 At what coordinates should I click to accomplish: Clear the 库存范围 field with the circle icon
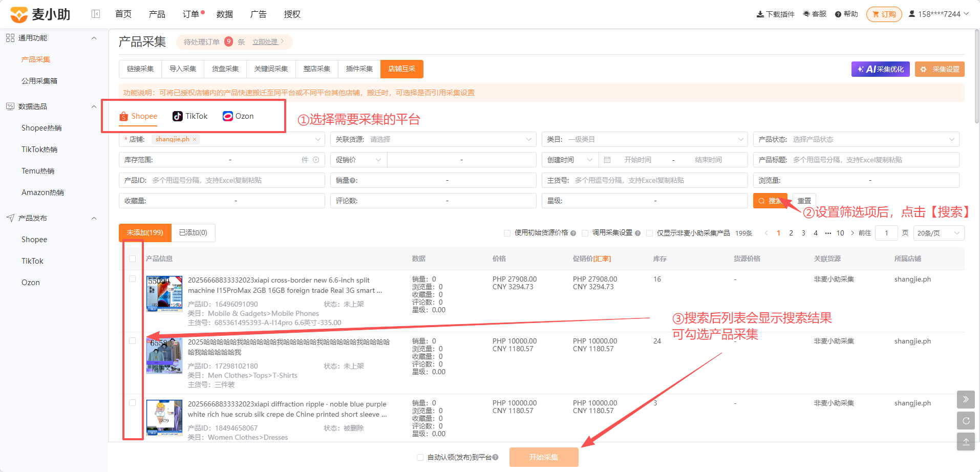tap(316, 160)
